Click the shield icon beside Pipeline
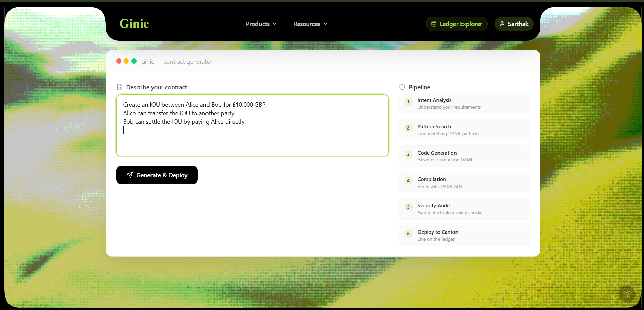644x310 pixels. pos(402,87)
